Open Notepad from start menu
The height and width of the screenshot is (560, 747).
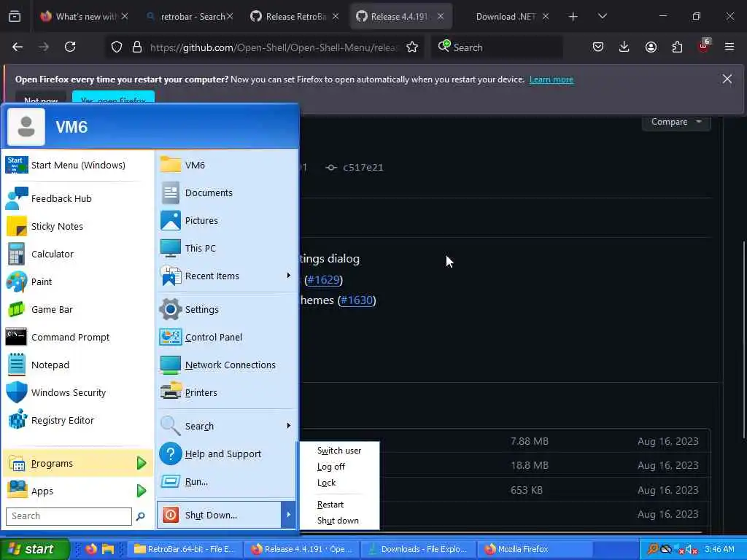77,365
